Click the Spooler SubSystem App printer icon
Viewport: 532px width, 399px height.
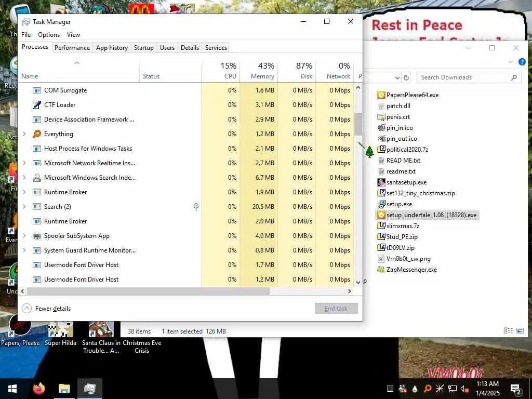37,236
